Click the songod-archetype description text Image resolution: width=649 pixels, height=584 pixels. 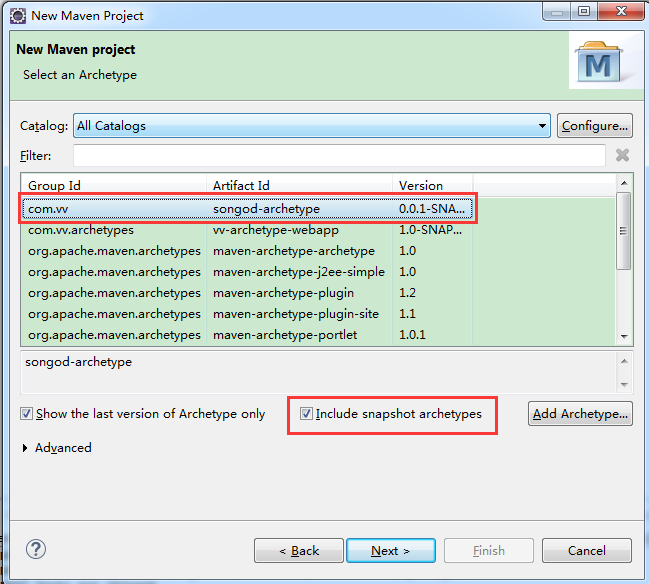[79, 362]
